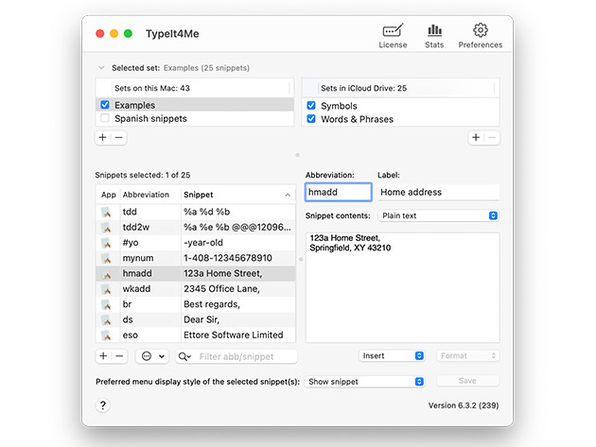
Task: Open the Plain text snippet contents dropdown
Action: [438, 216]
